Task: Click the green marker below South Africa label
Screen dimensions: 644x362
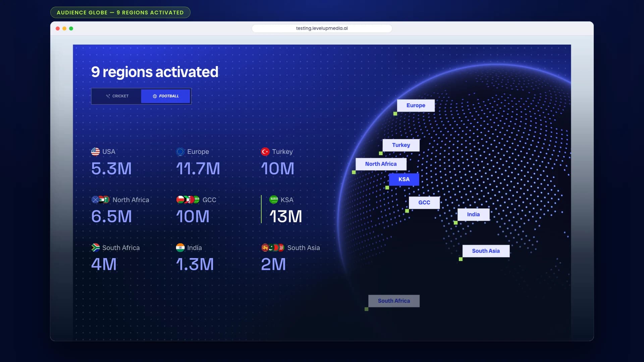Action: [366, 309]
